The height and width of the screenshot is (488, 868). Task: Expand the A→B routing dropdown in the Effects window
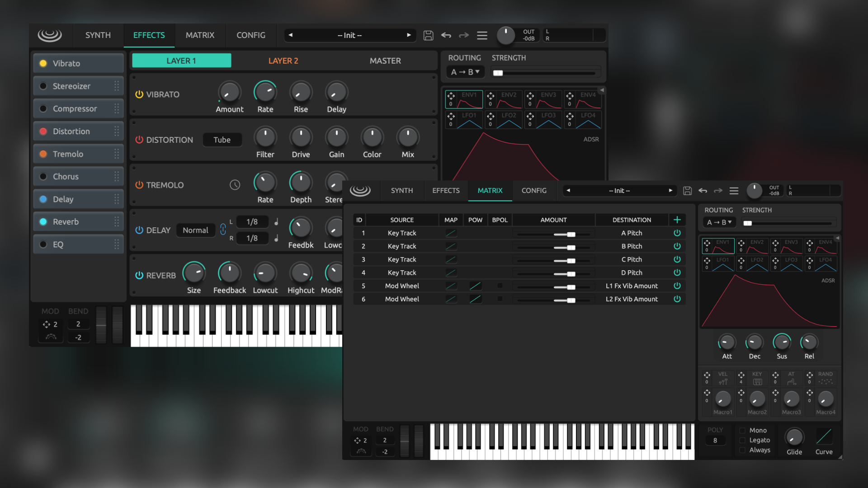click(465, 72)
